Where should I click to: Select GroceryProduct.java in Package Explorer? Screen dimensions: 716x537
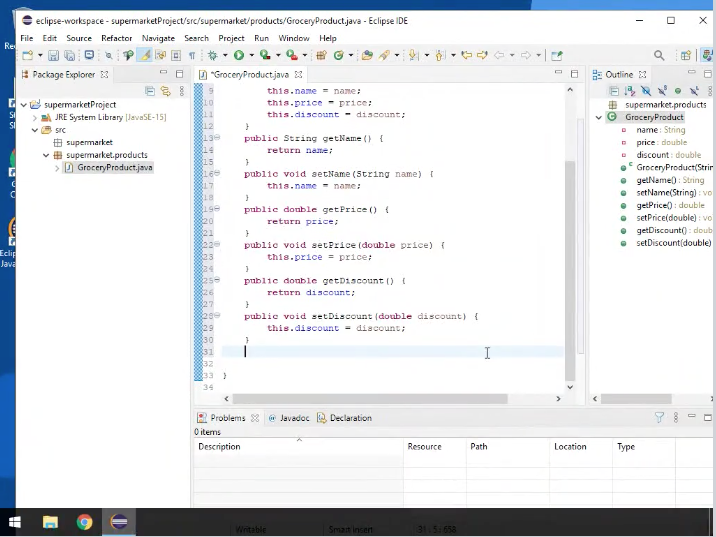click(x=114, y=168)
